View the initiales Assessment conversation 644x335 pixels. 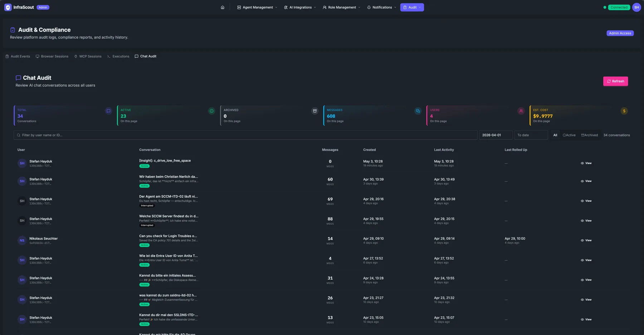586,280
